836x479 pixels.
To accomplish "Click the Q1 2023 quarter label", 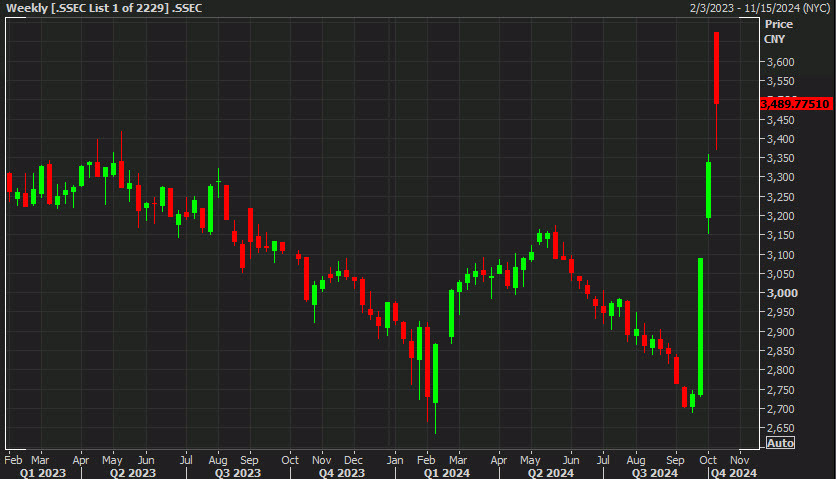I will 43,473.
